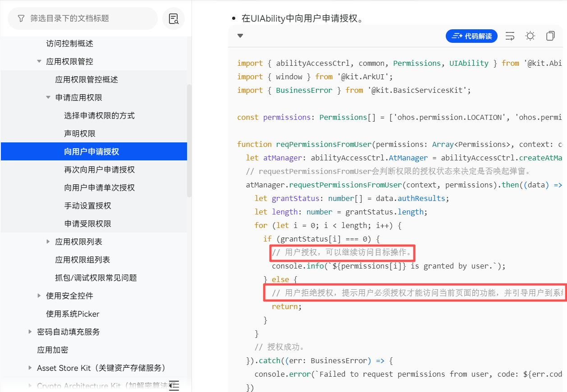
Task: Click the console.error Failed to request line
Action: point(409,374)
